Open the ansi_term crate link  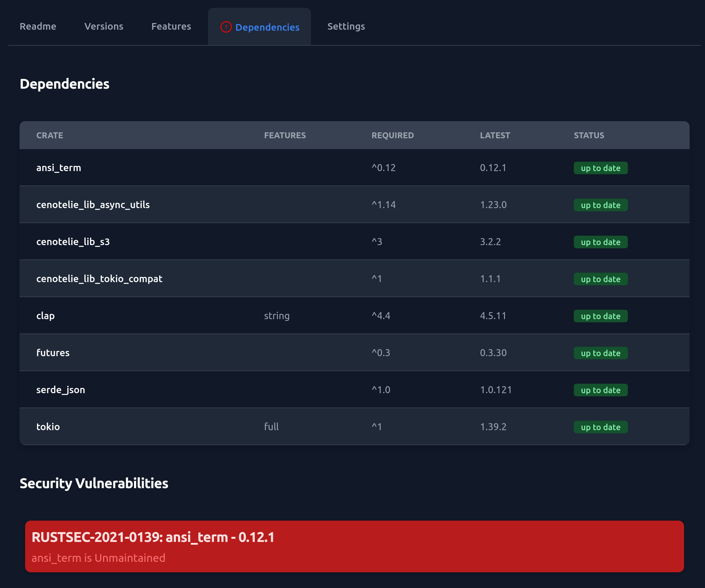click(59, 168)
